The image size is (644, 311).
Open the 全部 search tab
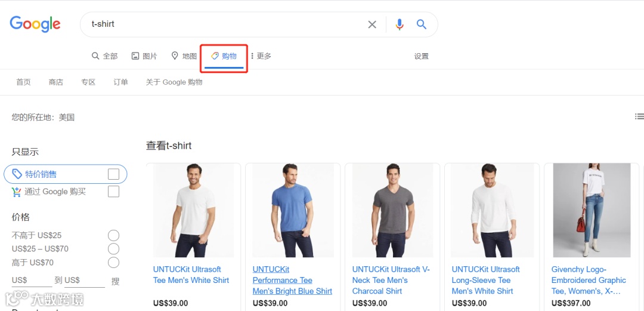point(105,56)
